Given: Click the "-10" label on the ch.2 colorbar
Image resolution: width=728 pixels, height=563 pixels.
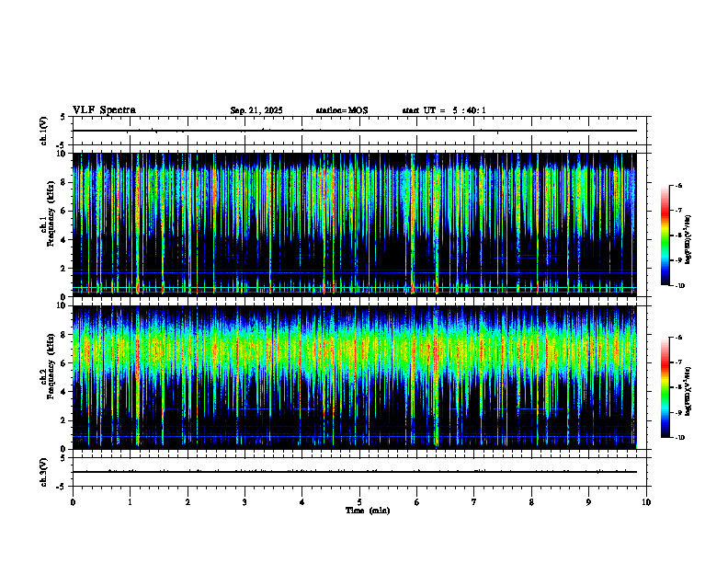Looking at the screenshot, I should click(x=679, y=438).
